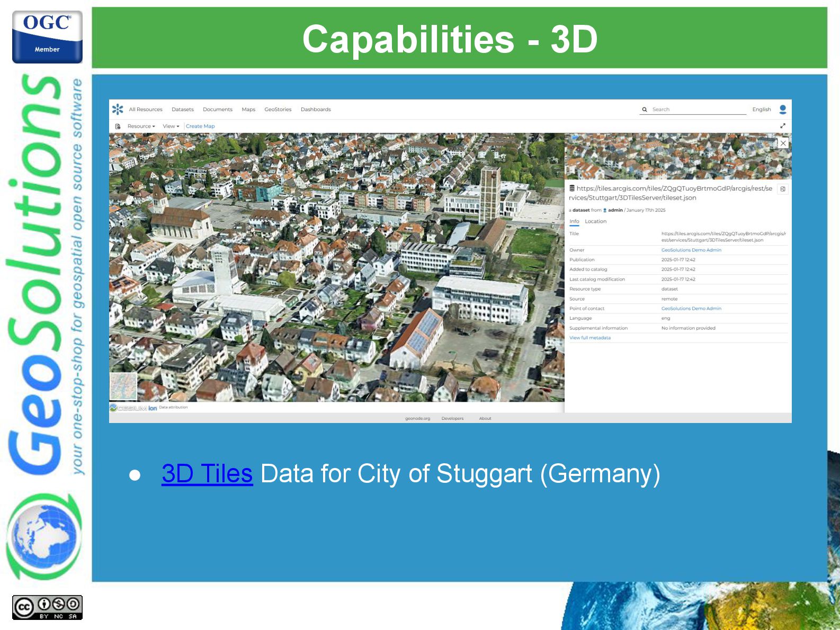Click the 'January 17th 2025' date text
The width and height of the screenshot is (840, 630).
click(646, 210)
